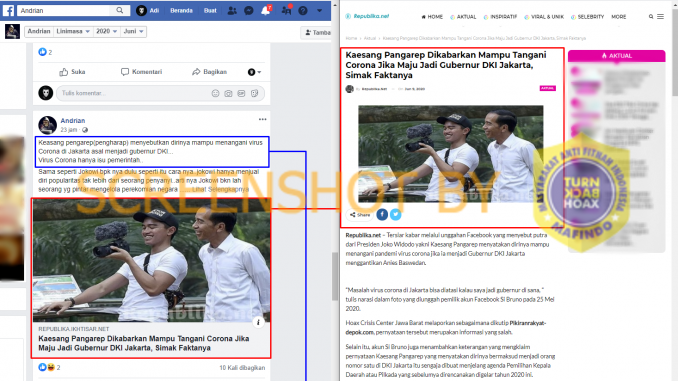Screen dimensions: 678x381
Task: Open post options three-dot menu
Action: pyautogui.click(x=262, y=120)
